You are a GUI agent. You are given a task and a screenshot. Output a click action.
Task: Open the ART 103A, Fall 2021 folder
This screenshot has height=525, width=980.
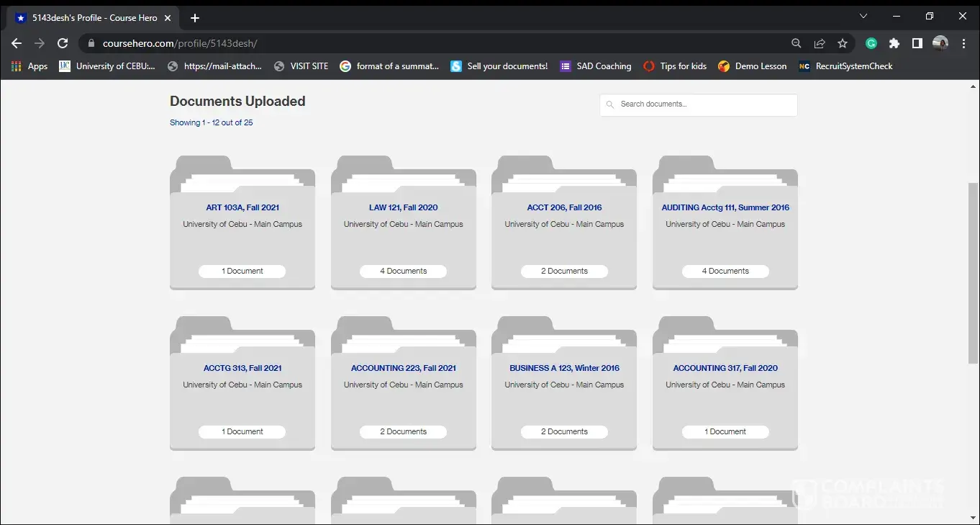pos(242,207)
